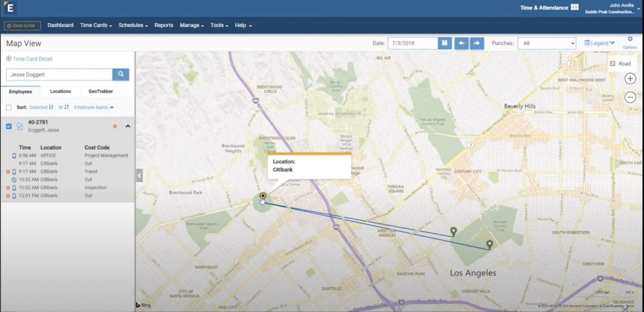Collapse Doggett, Jesse details with chevron
Viewport: 644px width, 312px height.
128,126
